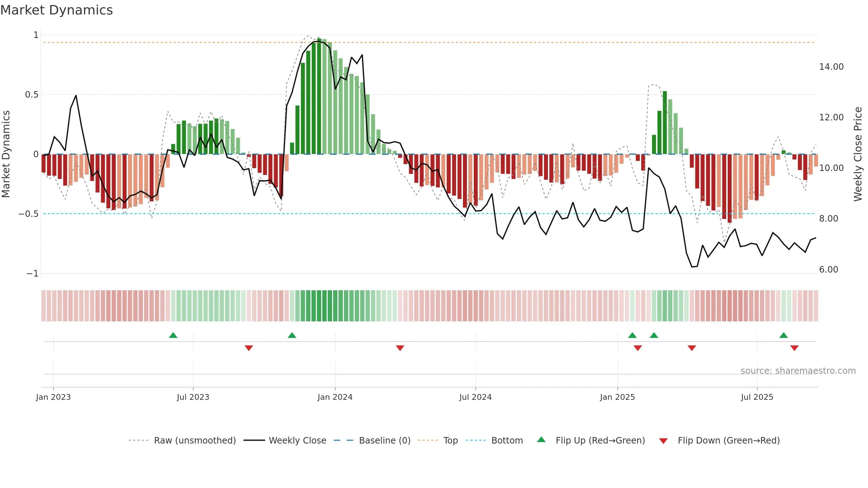Click the red Flip Down legend triangle icon
This screenshot has height=488, width=868.
tap(663, 441)
